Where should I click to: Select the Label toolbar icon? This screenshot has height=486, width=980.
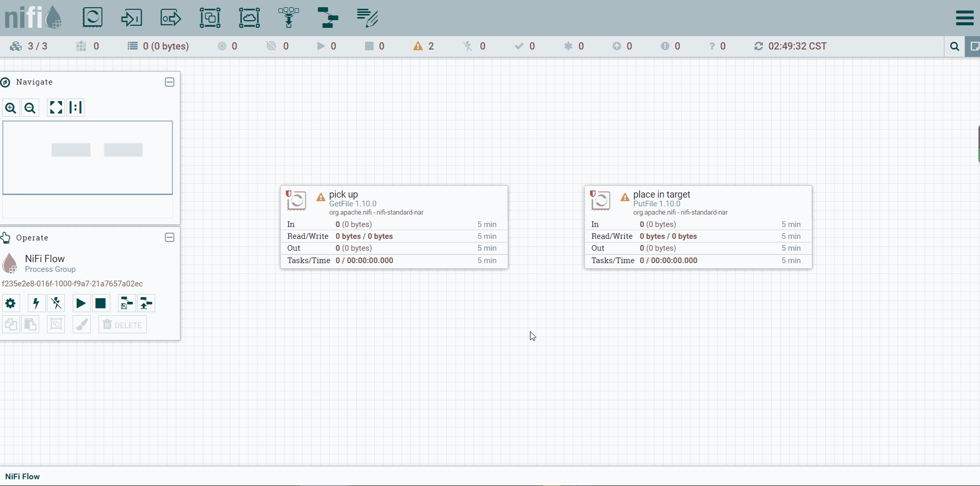coord(368,18)
